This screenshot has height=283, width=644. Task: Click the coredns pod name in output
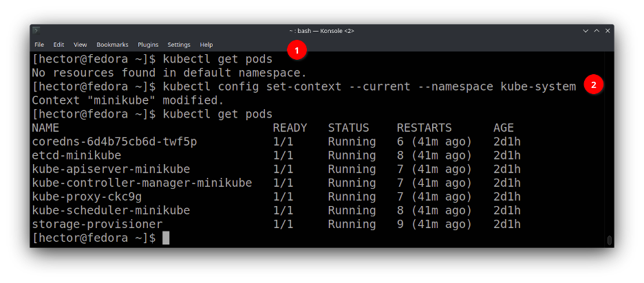[x=114, y=141]
